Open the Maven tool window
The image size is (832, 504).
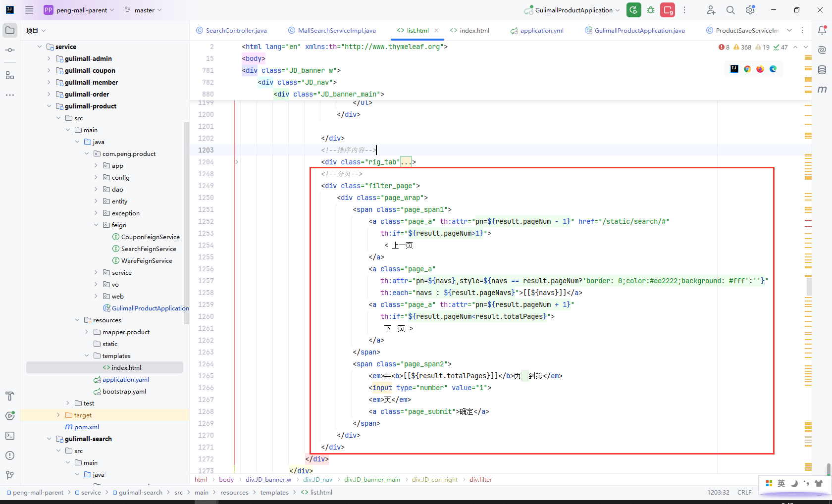(822, 90)
